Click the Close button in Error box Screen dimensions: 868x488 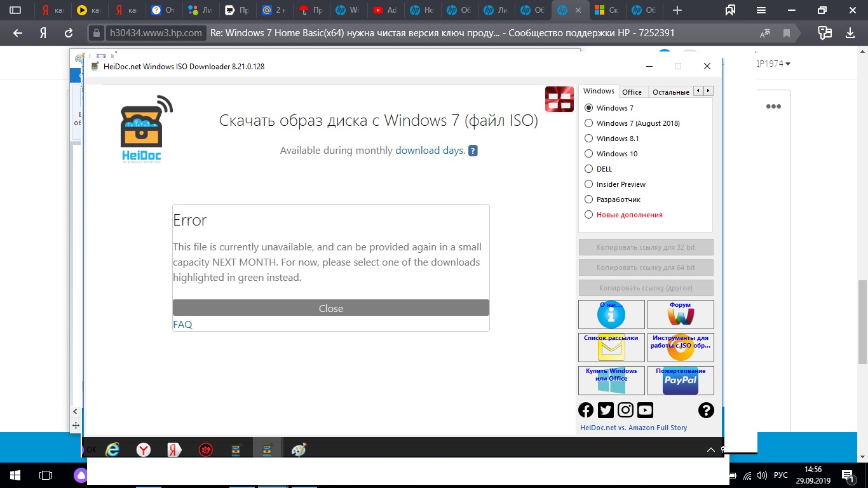(331, 308)
